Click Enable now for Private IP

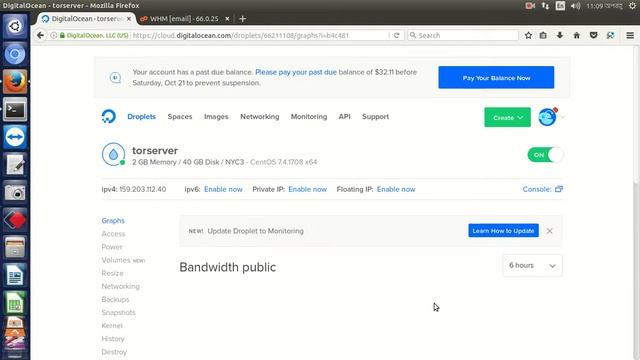pyautogui.click(x=307, y=189)
